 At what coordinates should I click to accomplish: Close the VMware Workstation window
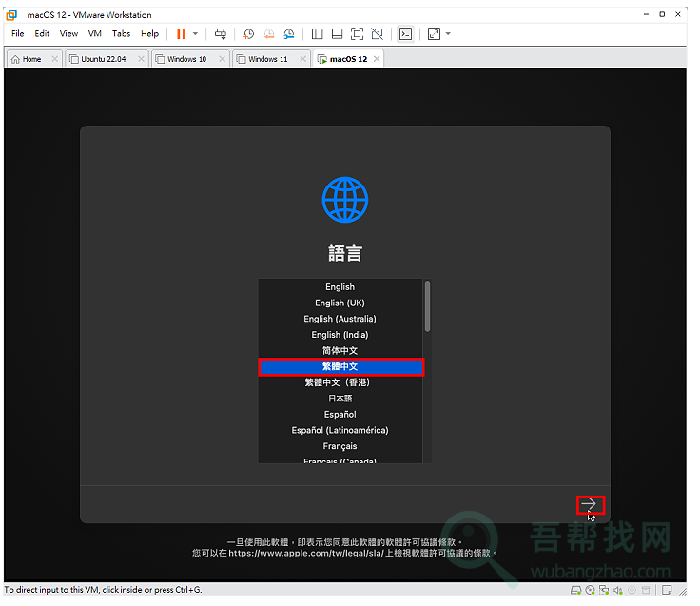pos(678,14)
